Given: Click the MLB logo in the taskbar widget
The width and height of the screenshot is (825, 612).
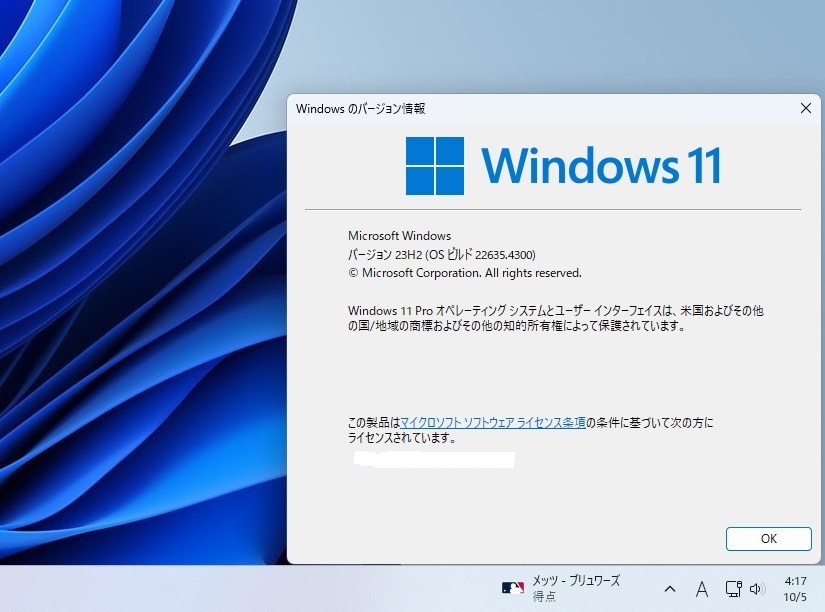Looking at the screenshot, I should (512, 588).
